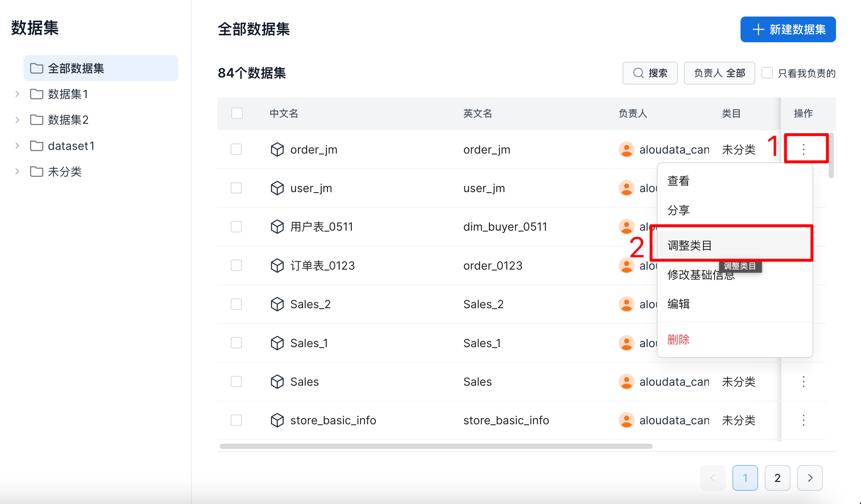861x504 pixels.
Task: Click the avatar icon in order_jm row
Action: 626,150
